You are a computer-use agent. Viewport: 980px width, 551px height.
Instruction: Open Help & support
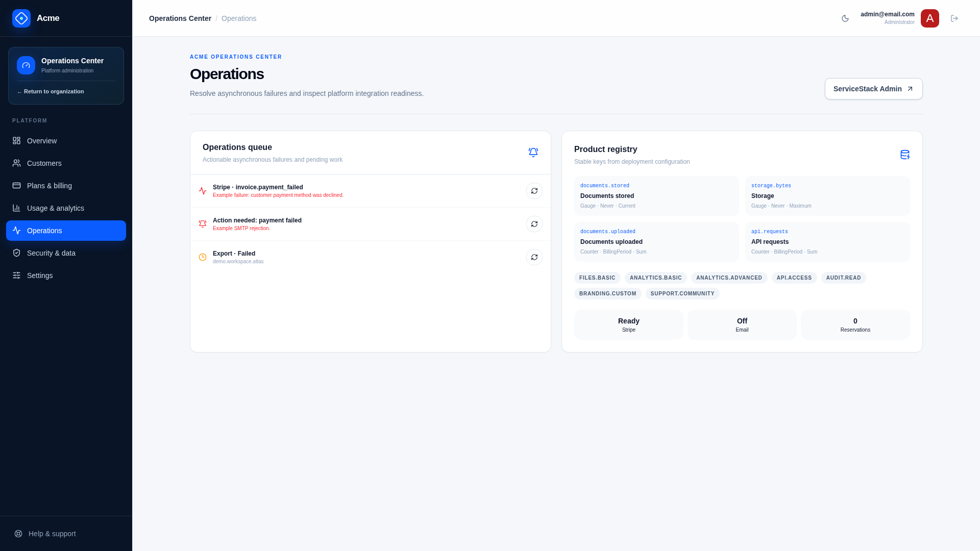[x=66, y=534]
